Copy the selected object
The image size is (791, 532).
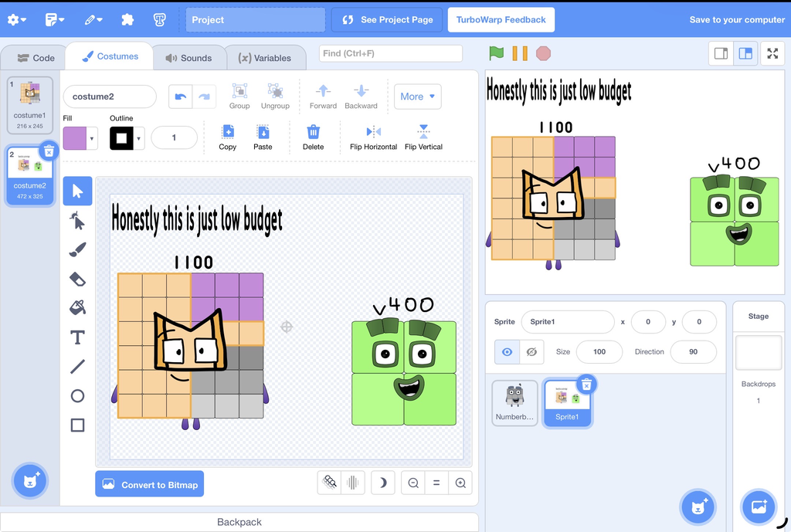(x=228, y=137)
